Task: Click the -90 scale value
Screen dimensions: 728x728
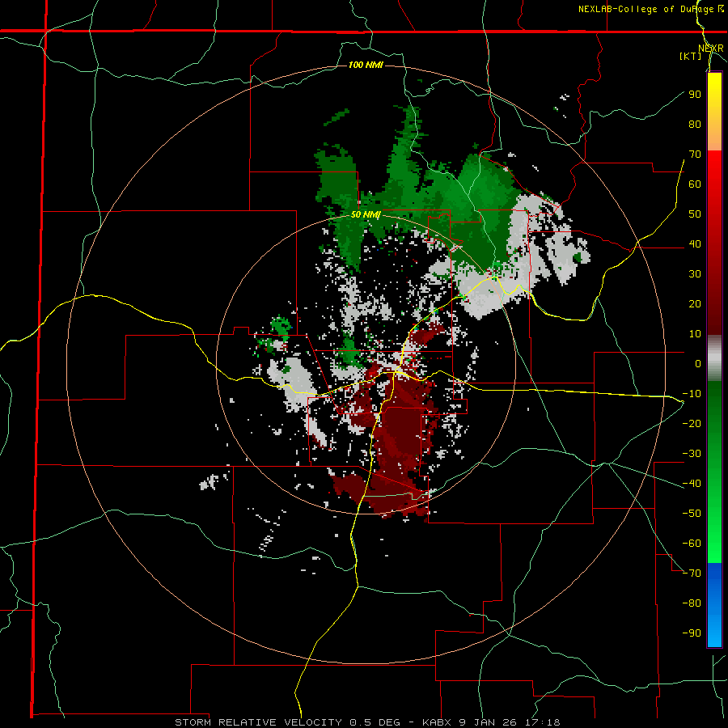Action: tap(692, 633)
